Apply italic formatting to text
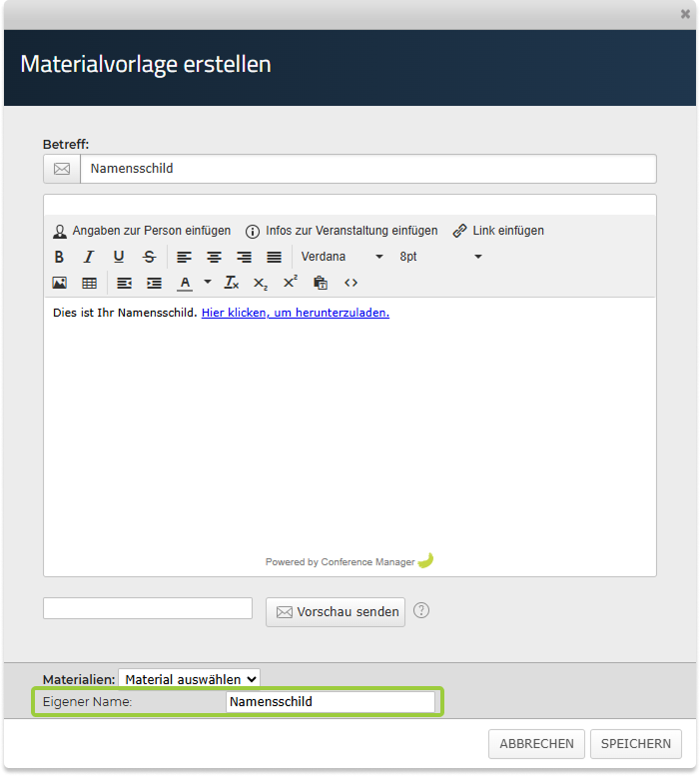700x776 pixels. [89, 257]
